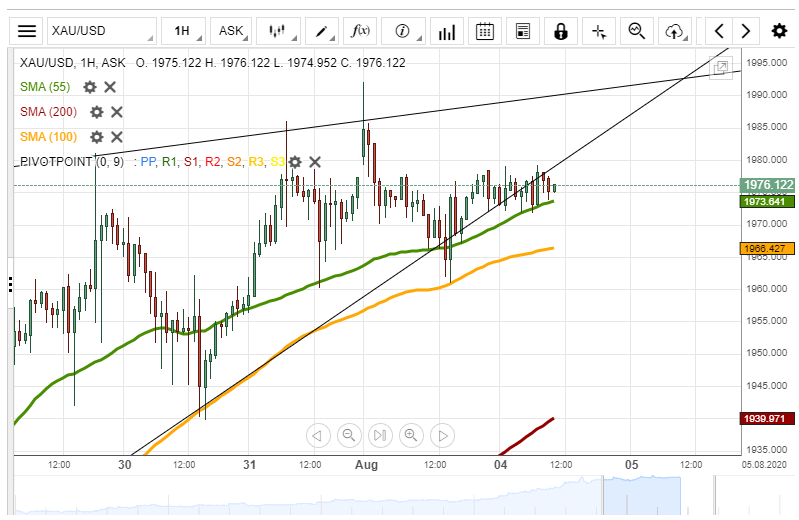
Task: Go to previous chart with left arrow
Action: coord(719,31)
